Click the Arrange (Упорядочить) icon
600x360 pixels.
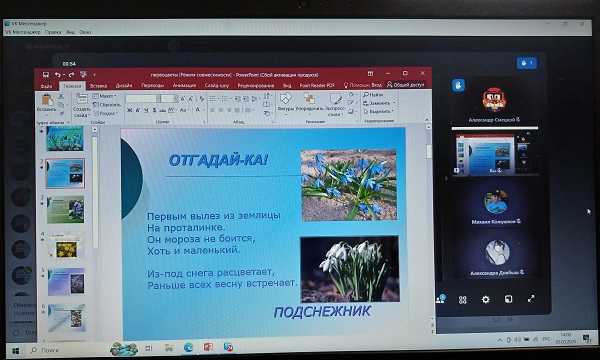(x=309, y=99)
